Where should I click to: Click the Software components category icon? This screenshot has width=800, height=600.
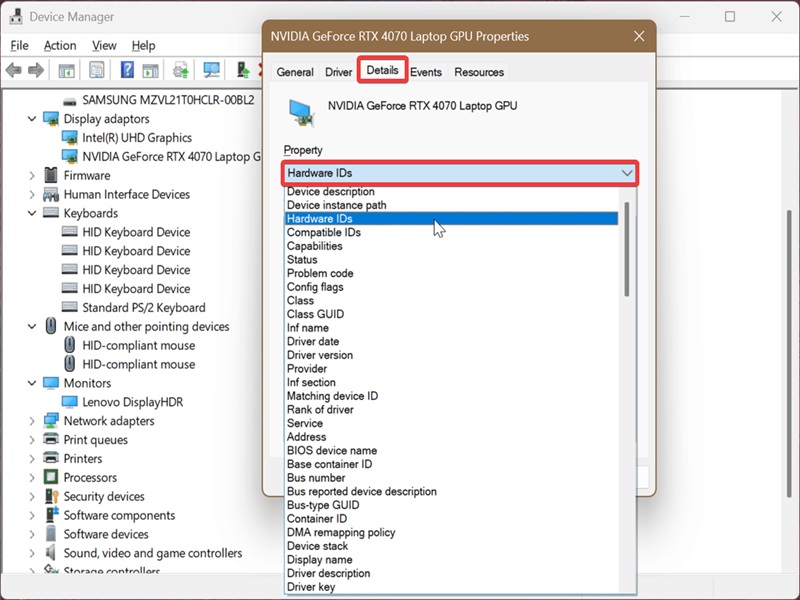click(51, 515)
